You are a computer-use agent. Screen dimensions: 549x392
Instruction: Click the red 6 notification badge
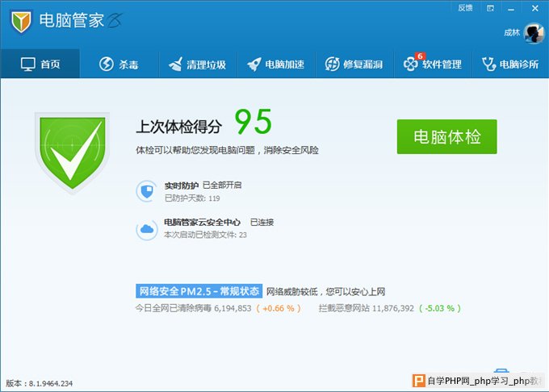420,56
